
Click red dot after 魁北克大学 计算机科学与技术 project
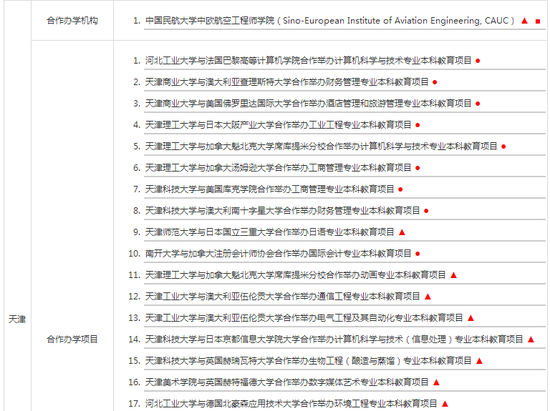click(504, 147)
